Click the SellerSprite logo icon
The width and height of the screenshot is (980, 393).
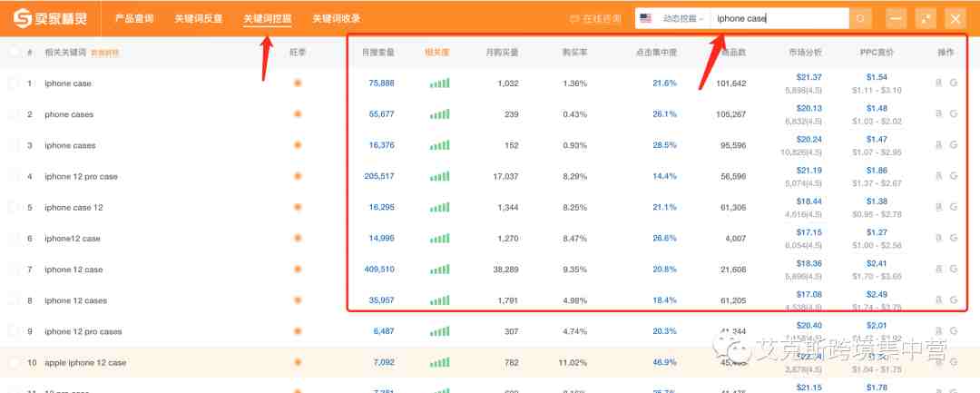(23, 18)
